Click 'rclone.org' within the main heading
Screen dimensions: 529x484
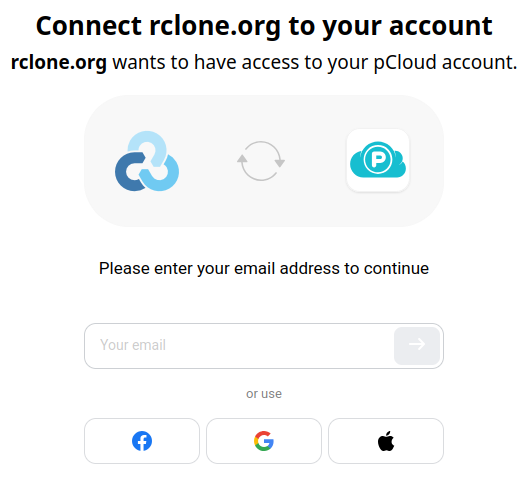tap(215, 26)
